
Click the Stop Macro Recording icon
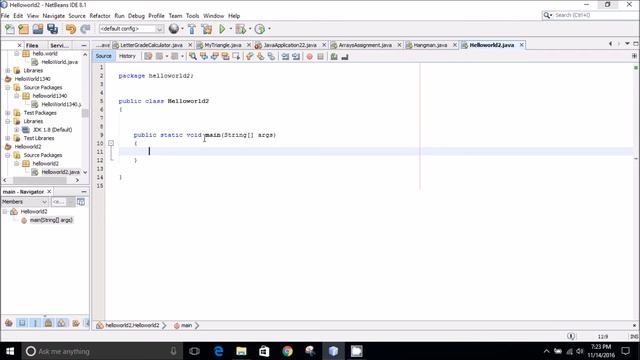[320, 56]
